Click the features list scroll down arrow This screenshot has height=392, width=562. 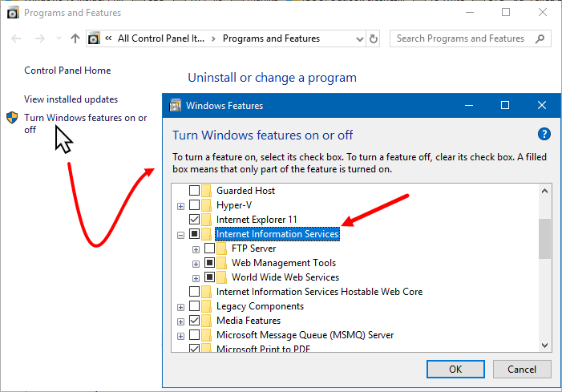(544, 345)
